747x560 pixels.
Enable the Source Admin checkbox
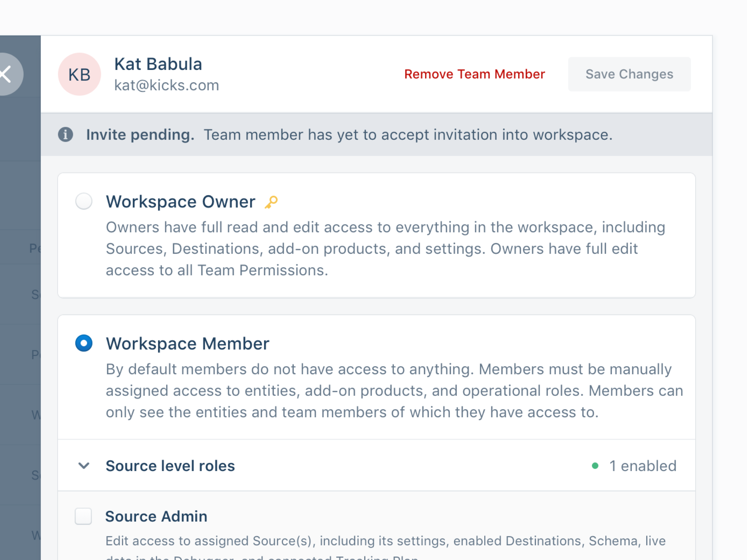pos(83,516)
